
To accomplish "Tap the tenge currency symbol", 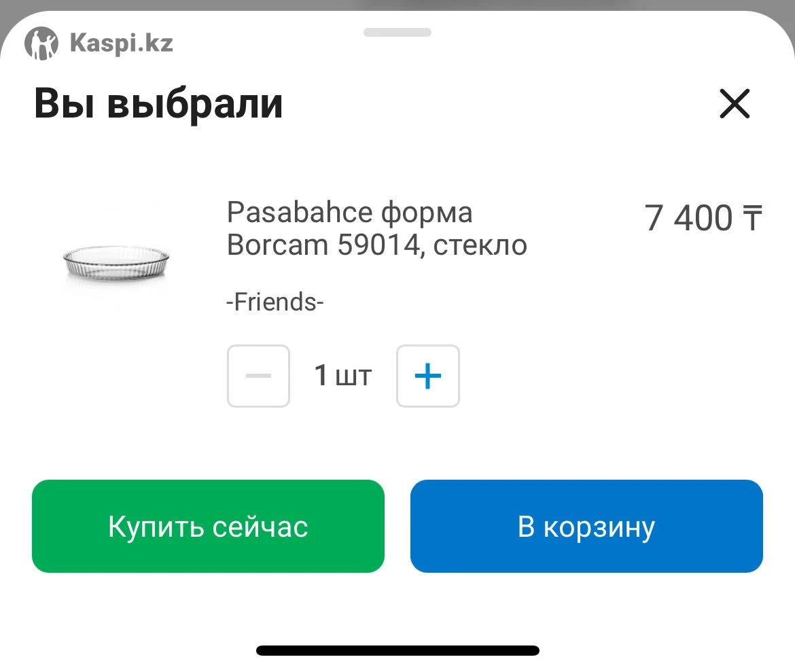I will (x=752, y=218).
